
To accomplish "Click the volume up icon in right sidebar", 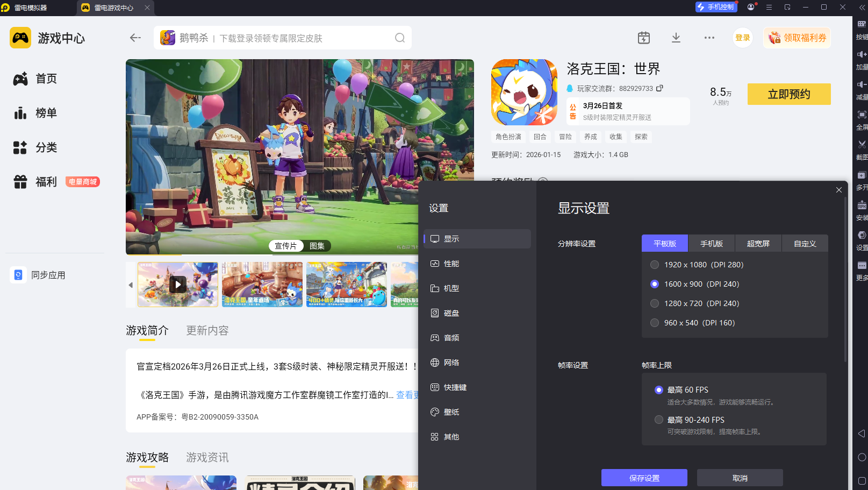I will [x=862, y=54].
